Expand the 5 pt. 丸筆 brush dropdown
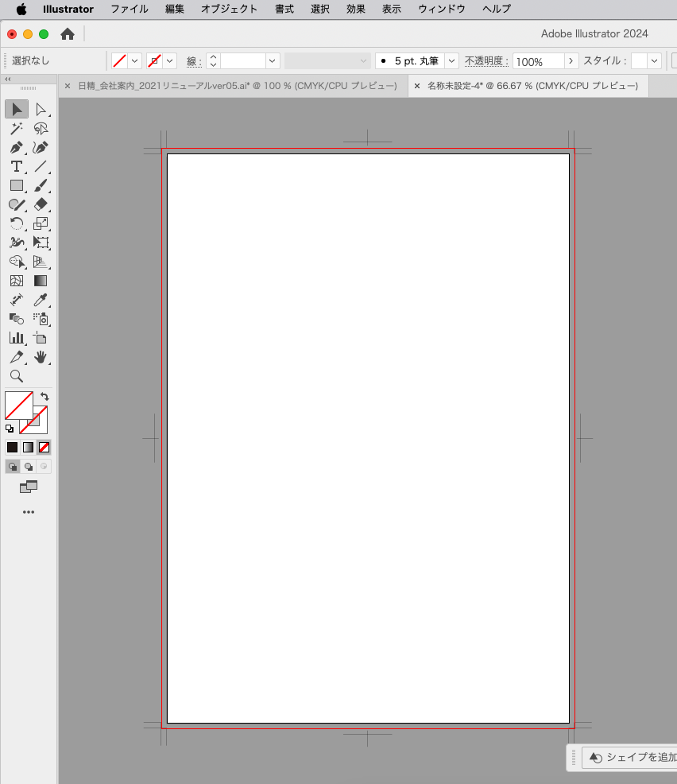The image size is (677, 784). click(451, 61)
